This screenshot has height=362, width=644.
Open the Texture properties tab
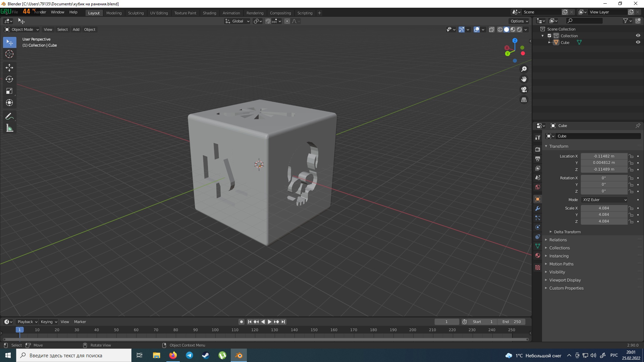coord(538,267)
